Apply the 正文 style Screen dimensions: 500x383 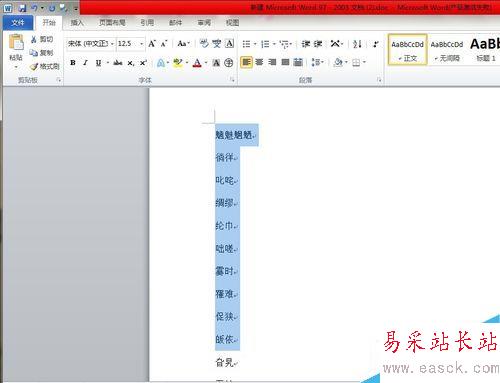click(407, 50)
